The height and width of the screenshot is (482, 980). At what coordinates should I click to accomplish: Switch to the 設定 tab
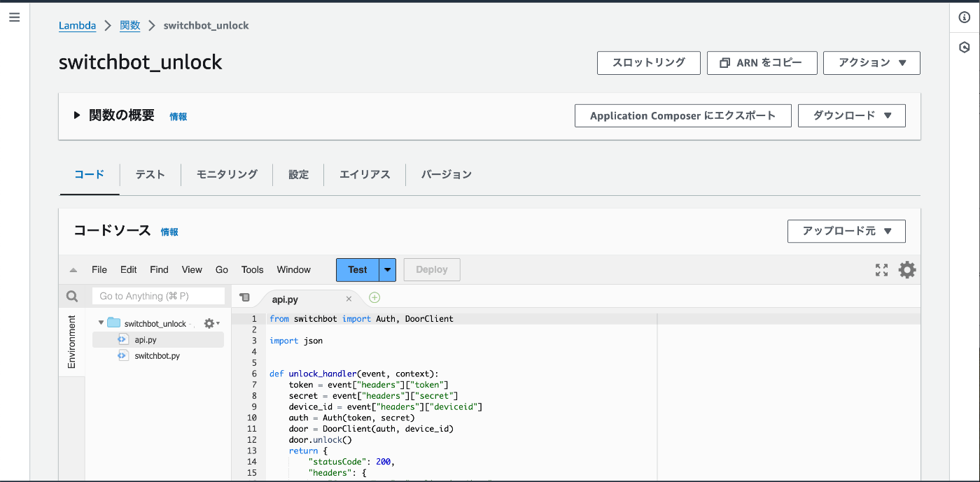pyautogui.click(x=298, y=175)
